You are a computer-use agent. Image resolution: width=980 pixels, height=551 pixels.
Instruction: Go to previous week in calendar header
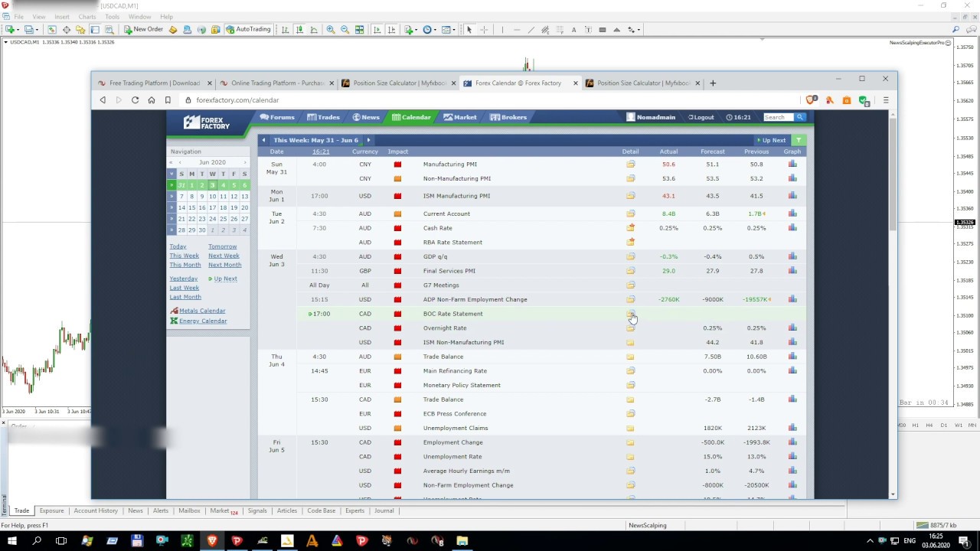(263, 140)
